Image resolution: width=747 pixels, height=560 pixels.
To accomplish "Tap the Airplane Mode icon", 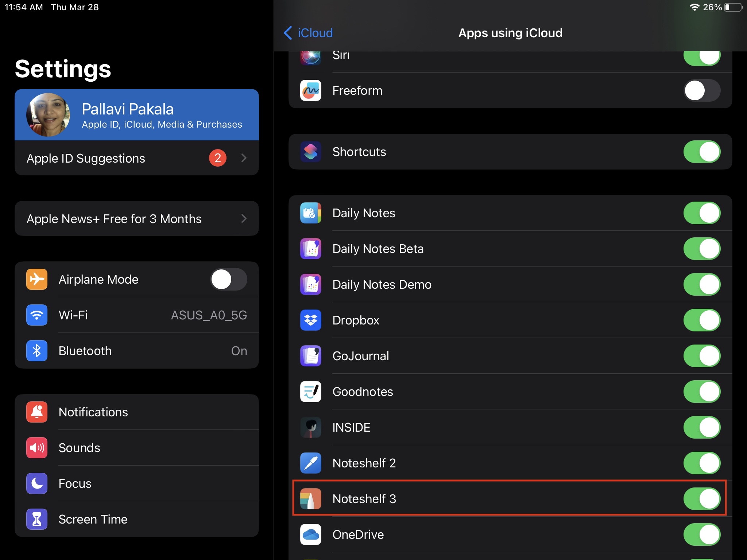I will [x=37, y=279].
